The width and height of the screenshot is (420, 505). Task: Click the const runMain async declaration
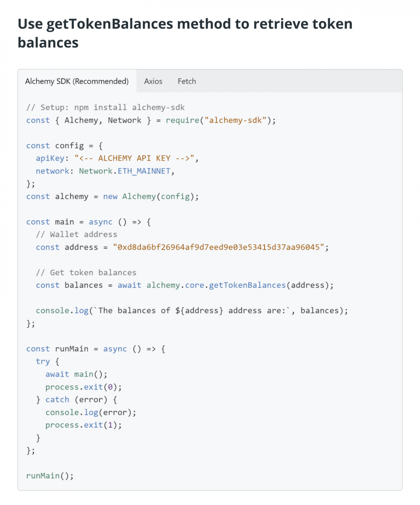pyautogui.click(x=95, y=349)
